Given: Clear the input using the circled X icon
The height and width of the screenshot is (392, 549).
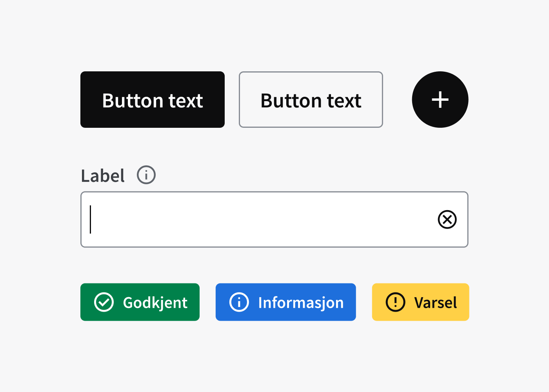Looking at the screenshot, I should pyautogui.click(x=447, y=220).
